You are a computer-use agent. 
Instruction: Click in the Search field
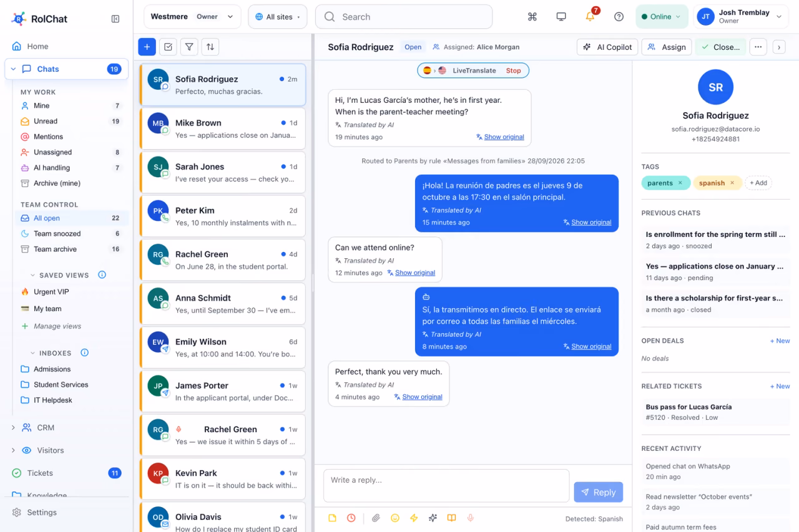point(404,17)
